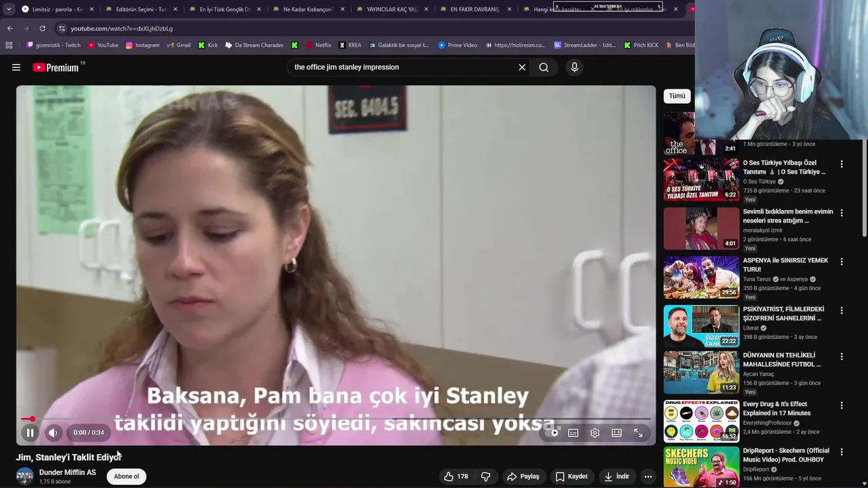Open the Dunder Mifflin AS channel name
The width and height of the screenshot is (868, 488).
coord(68,472)
